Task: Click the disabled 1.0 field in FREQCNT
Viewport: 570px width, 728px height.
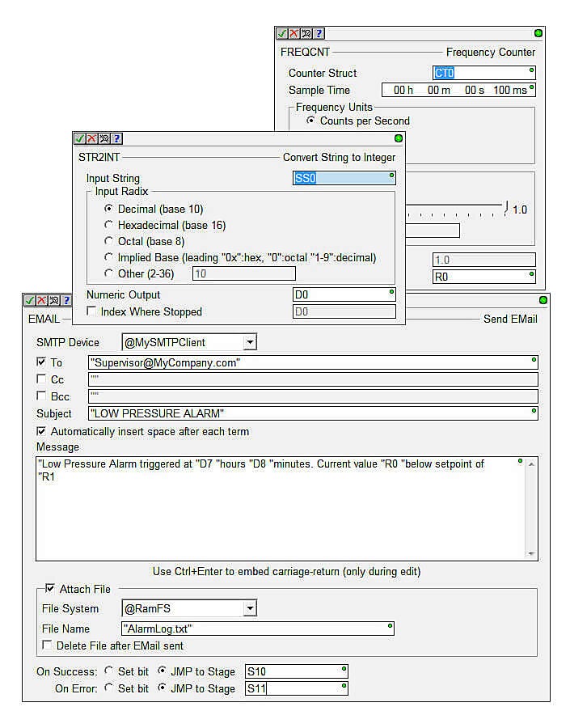Action: point(483,260)
